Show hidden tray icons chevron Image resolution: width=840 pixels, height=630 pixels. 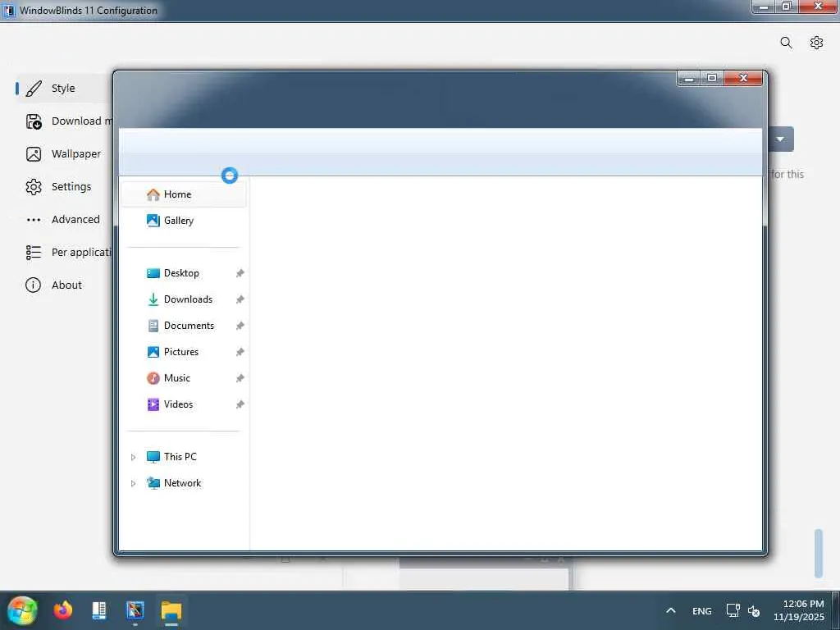tap(671, 610)
